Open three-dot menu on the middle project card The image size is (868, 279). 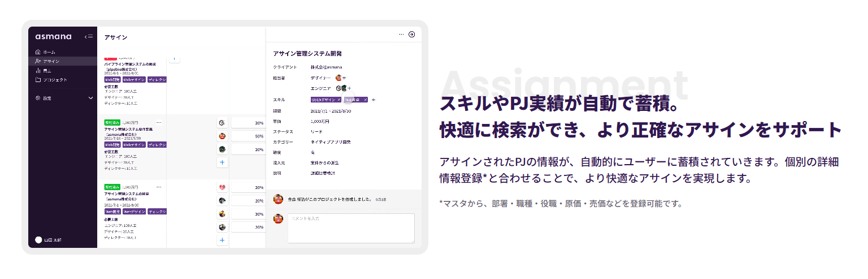[x=159, y=122]
